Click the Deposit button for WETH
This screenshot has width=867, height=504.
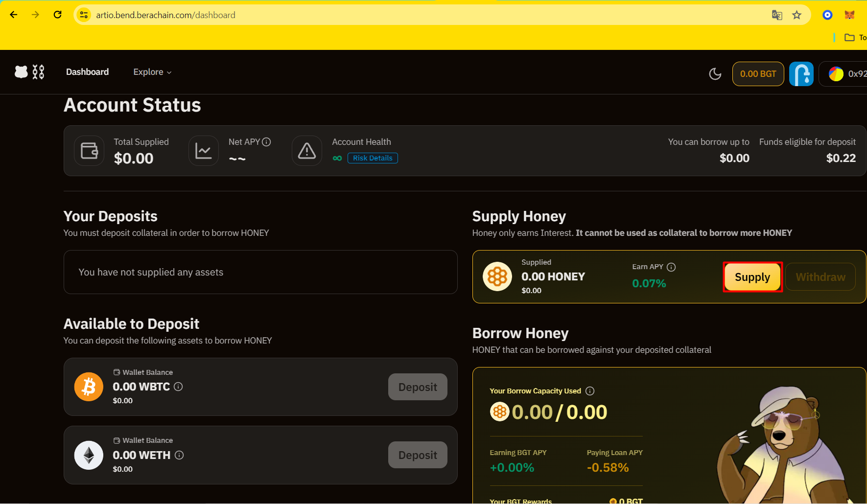click(418, 455)
